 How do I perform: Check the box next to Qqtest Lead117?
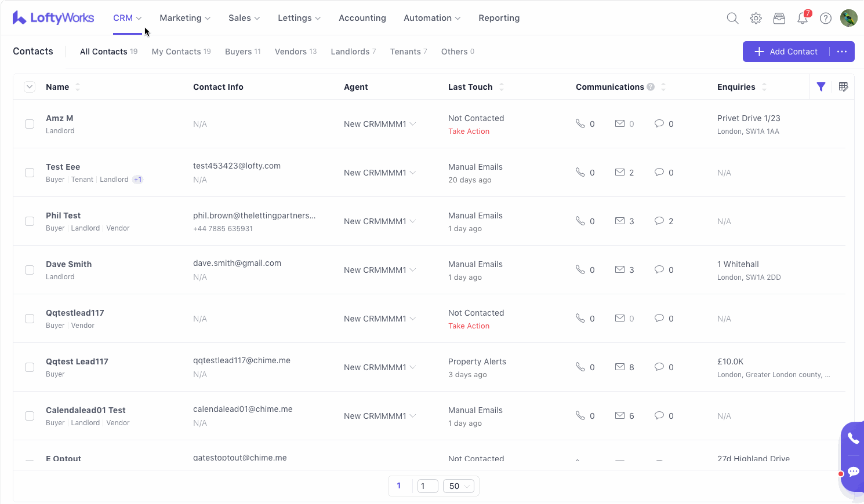pos(30,367)
